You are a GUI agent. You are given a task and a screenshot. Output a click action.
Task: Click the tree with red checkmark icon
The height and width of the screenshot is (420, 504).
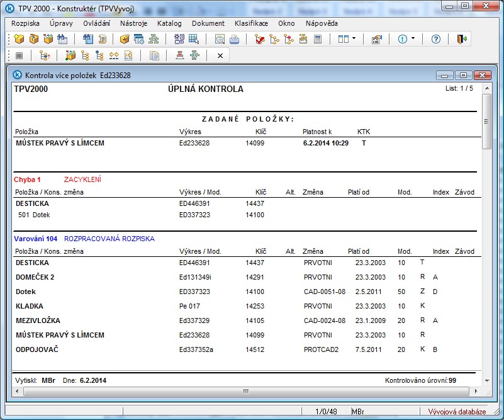click(x=259, y=39)
